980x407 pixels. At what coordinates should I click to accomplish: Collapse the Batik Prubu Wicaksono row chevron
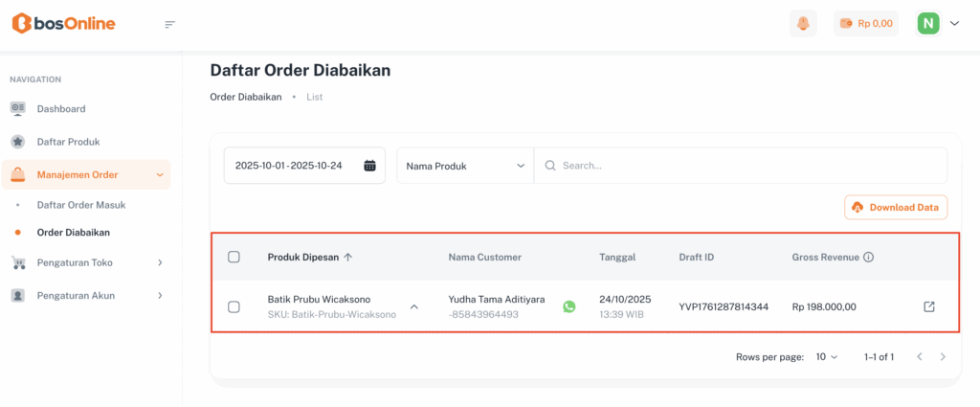pyautogui.click(x=414, y=306)
